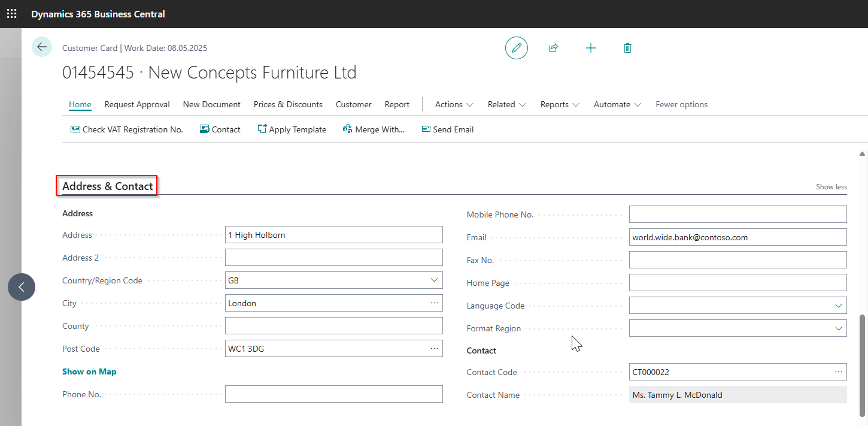Click the back arrow button

pos(42,47)
